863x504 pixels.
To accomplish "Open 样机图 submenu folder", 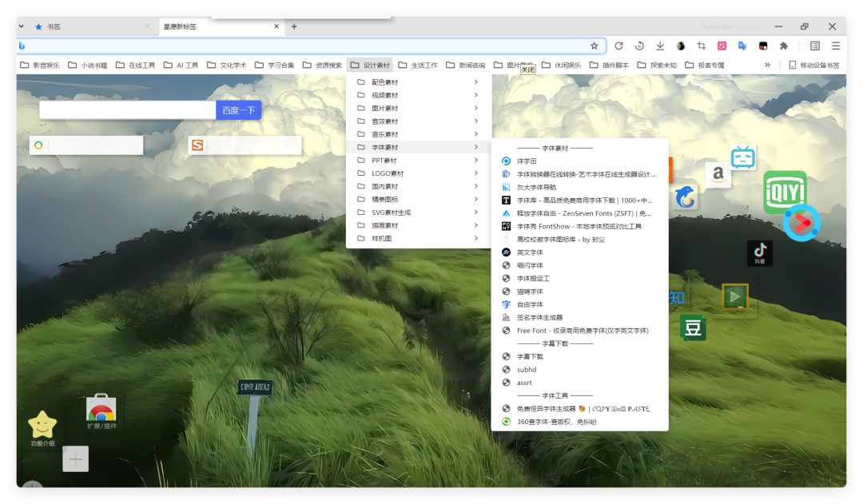I will click(x=416, y=238).
